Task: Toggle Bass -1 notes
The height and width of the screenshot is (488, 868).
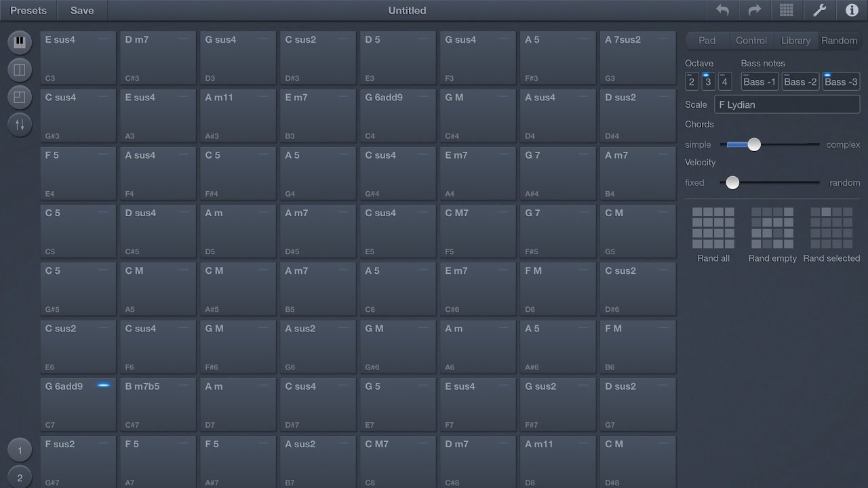Action: [759, 81]
